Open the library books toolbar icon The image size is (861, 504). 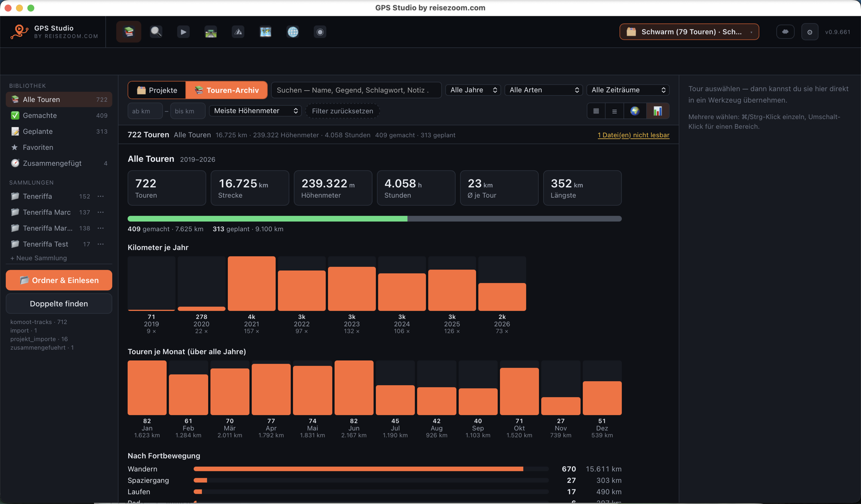129,32
